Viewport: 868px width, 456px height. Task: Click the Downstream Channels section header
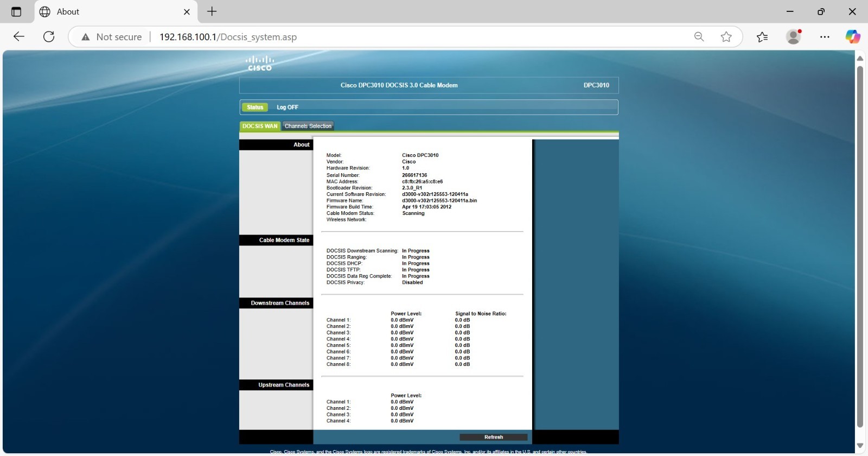(x=276, y=303)
